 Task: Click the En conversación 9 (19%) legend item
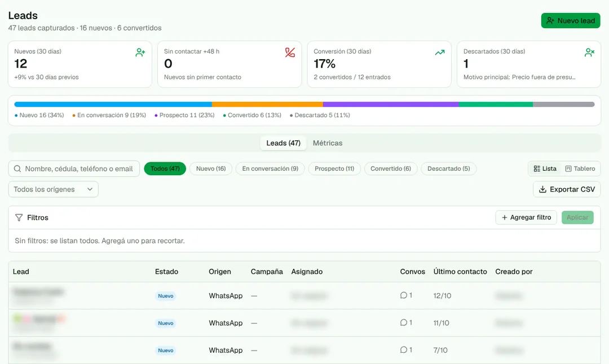point(109,116)
